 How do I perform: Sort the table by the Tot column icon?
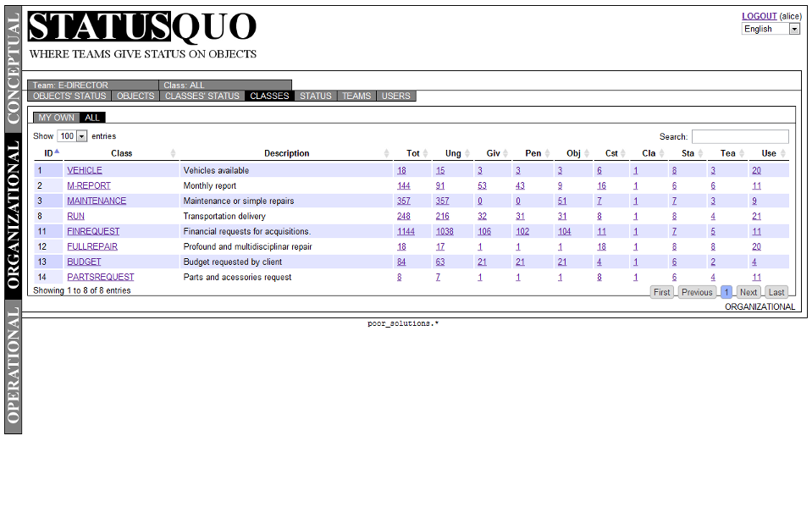point(424,153)
